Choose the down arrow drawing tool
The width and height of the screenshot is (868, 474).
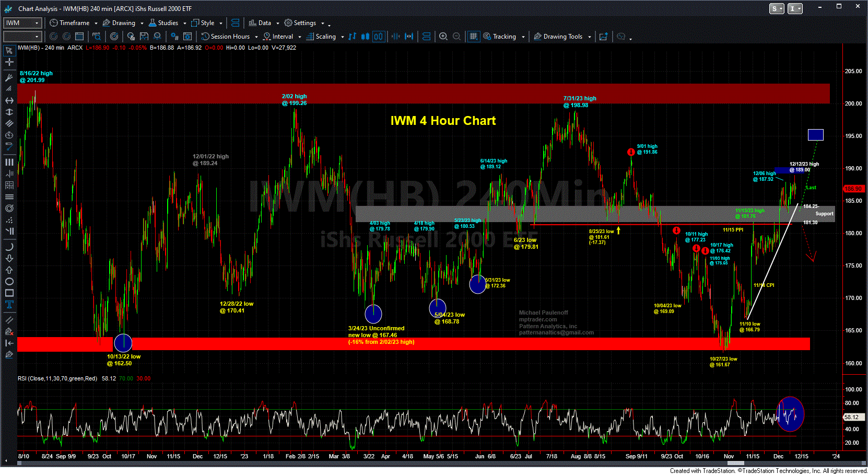point(9,258)
